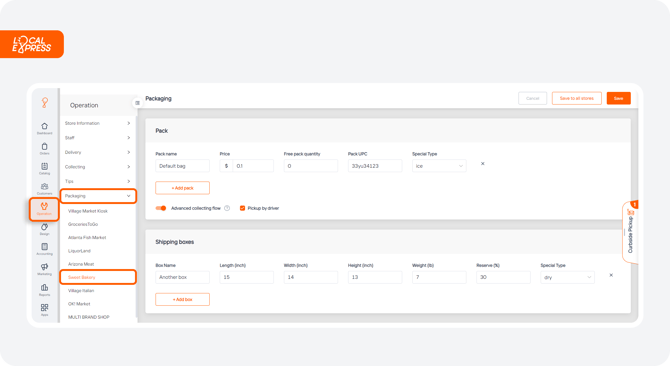670x366 pixels.
Task: Open the Apps grid icon
Action: pos(44,310)
